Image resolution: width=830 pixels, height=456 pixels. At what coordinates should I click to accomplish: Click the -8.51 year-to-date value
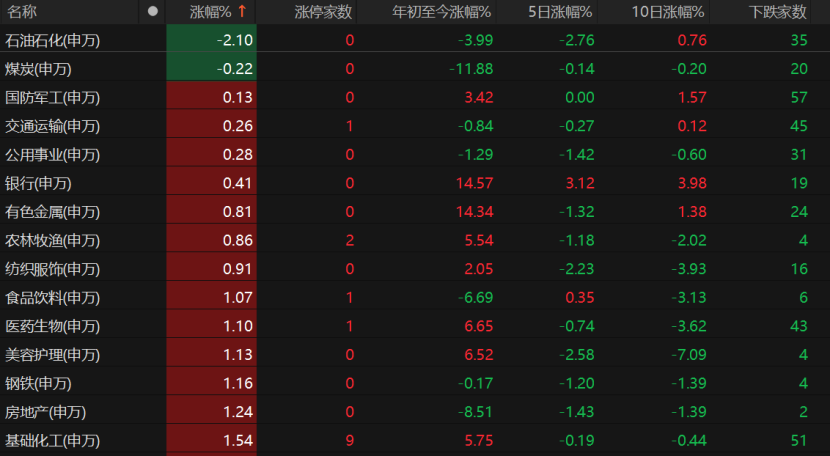(x=475, y=412)
